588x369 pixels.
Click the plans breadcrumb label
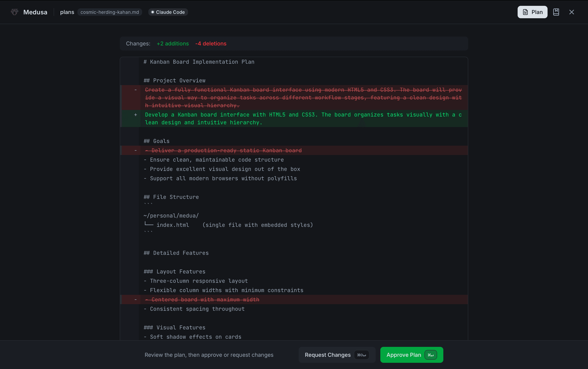tap(67, 12)
